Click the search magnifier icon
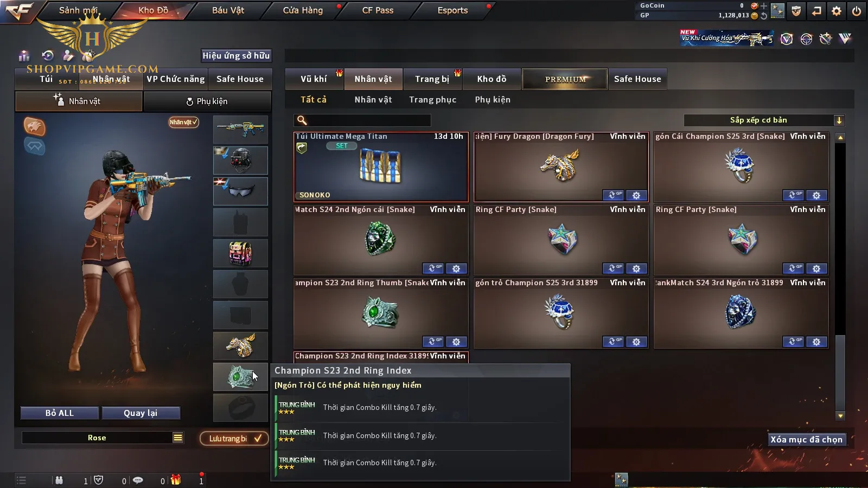Image resolution: width=868 pixels, height=488 pixels. (x=302, y=120)
